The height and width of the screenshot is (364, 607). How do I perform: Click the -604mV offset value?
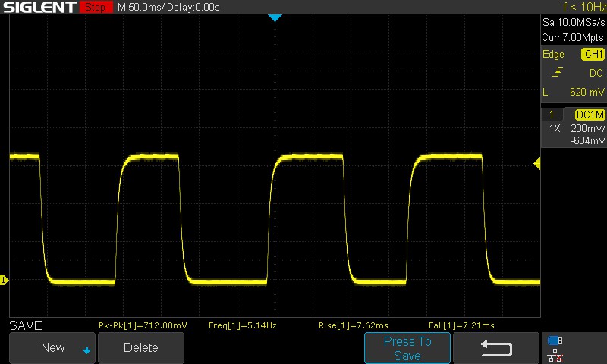tap(587, 140)
